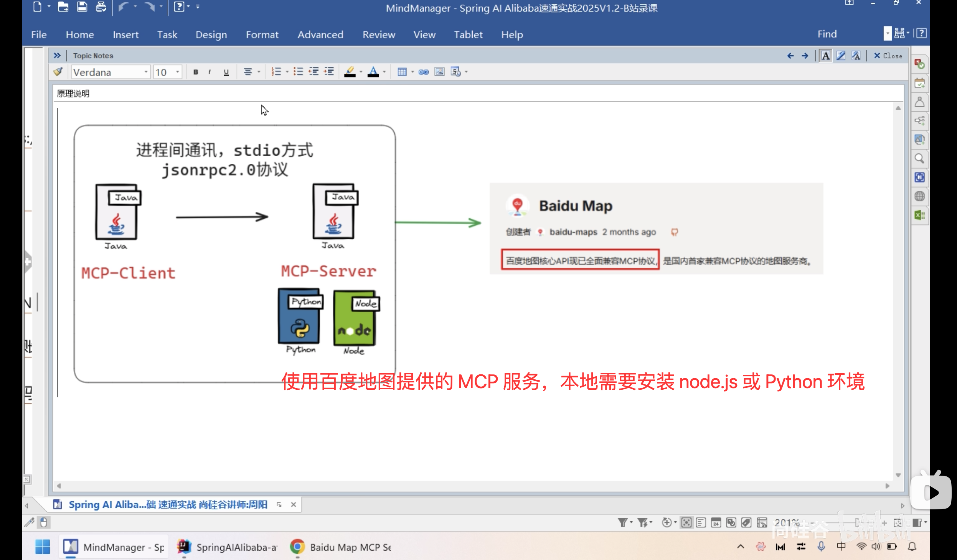Apply bulleted list formatting
This screenshot has height=560, width=957.
[x=298, y=72]
